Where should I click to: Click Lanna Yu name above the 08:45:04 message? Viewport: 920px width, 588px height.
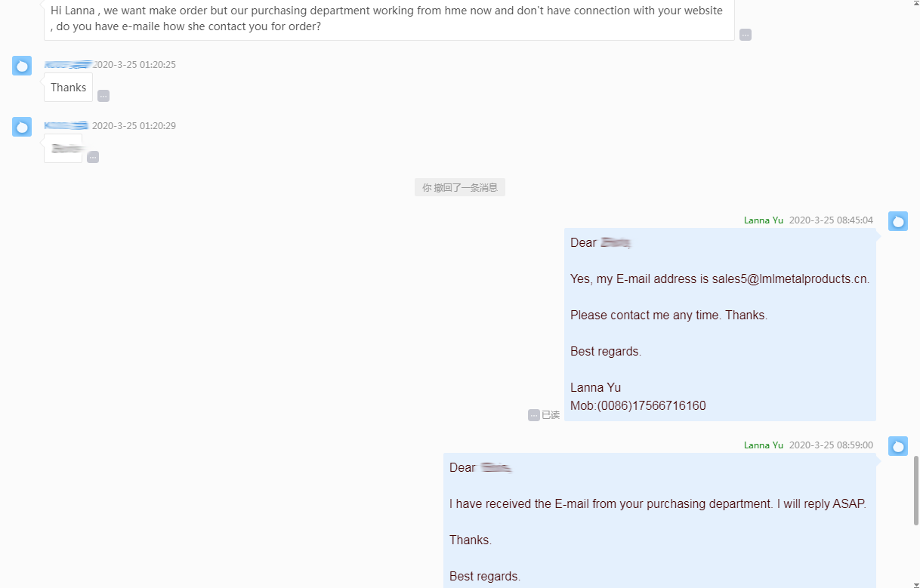click(764, 220)
